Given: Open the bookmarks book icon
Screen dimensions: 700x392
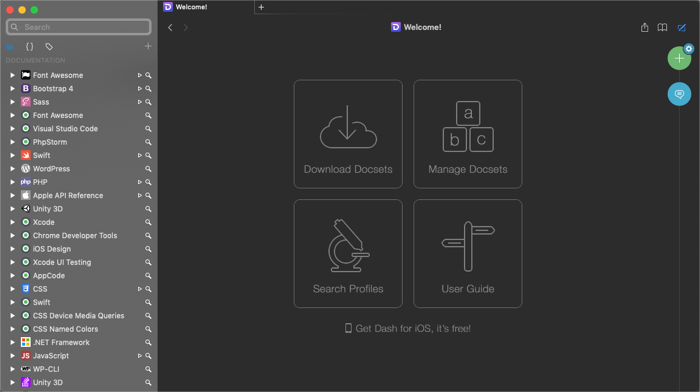Looking at the screenshot, I should click(662, 28).
